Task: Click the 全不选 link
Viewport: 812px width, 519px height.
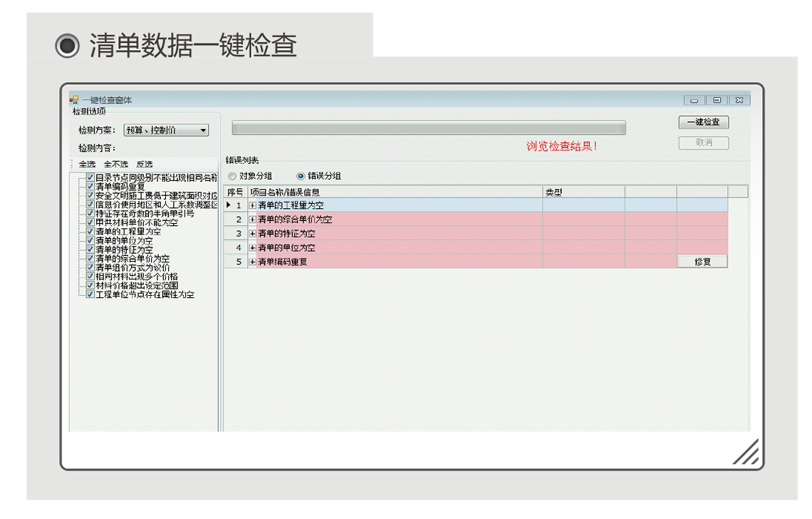Action: [116, 165]
